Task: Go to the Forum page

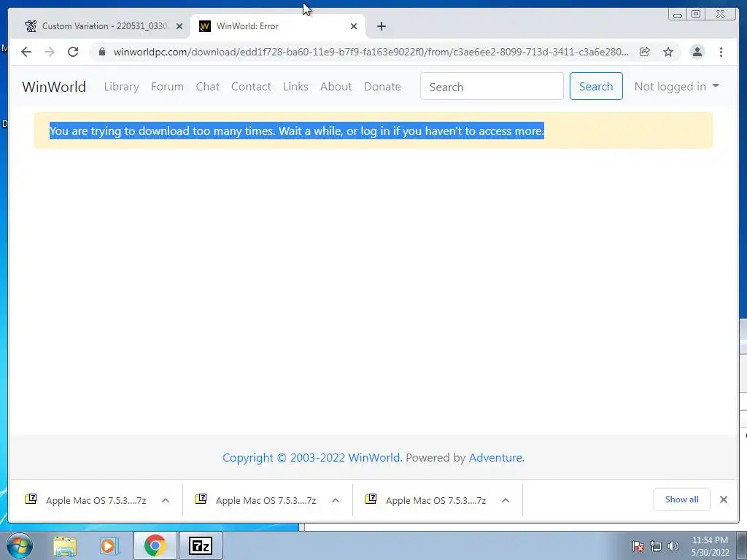Action: (x=167, y=87)
